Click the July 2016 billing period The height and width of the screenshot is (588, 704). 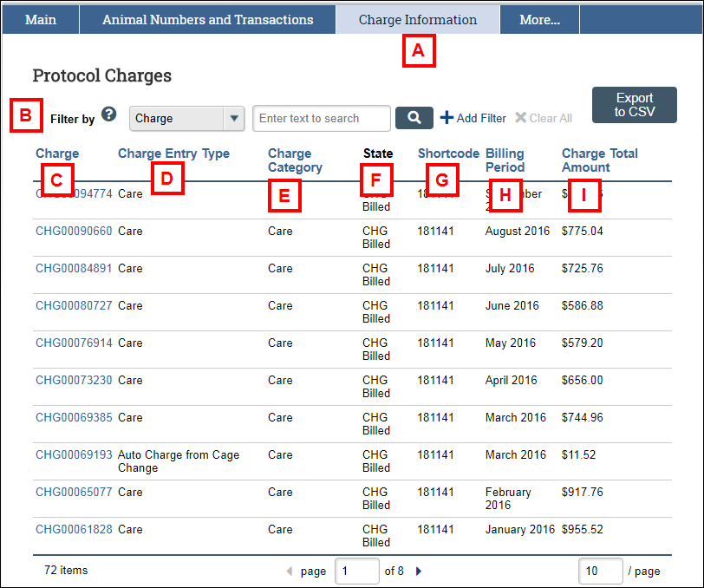coord(510,269)
